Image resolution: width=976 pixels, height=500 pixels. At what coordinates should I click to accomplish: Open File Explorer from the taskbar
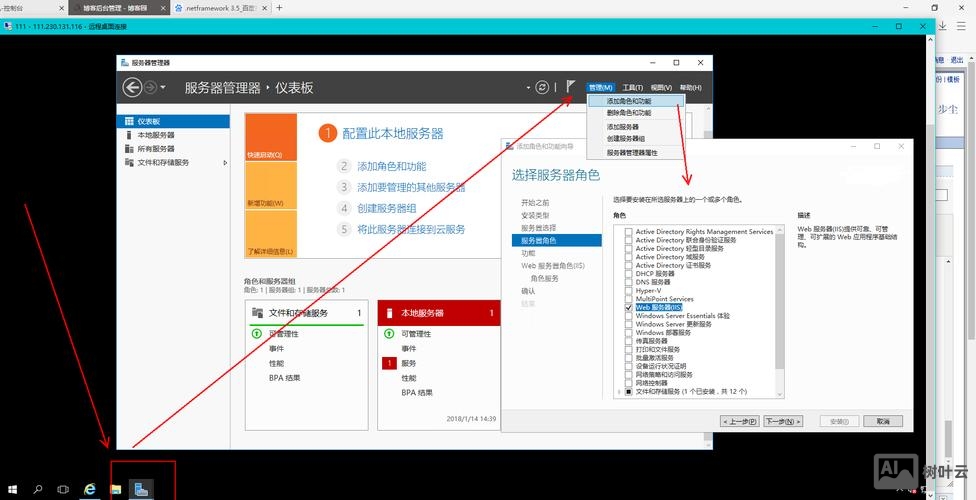pos(115,489)
